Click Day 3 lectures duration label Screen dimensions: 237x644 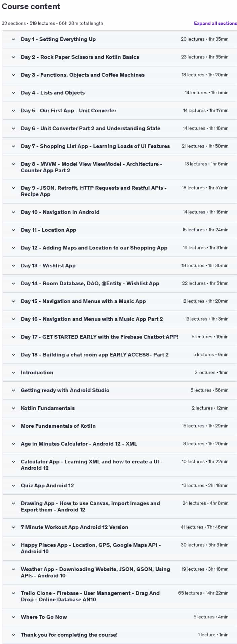(x=205, y=75)
